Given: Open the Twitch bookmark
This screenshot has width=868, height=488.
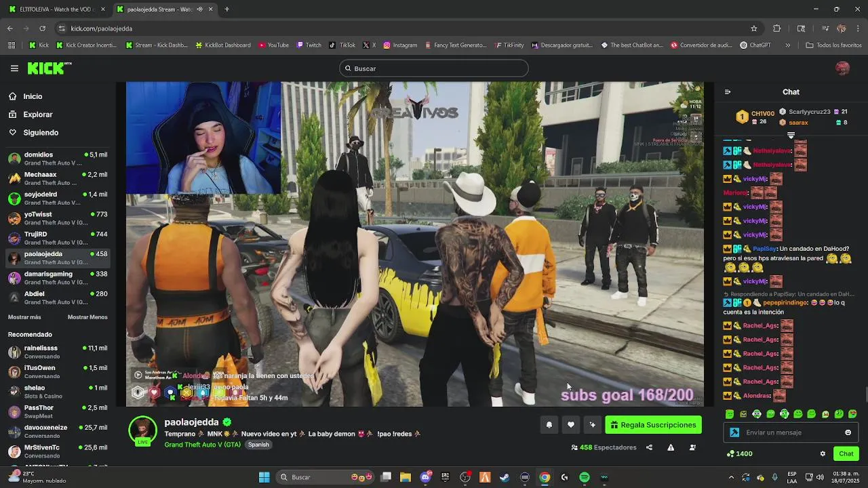Looking at the screenshot, I should [309, 45].
